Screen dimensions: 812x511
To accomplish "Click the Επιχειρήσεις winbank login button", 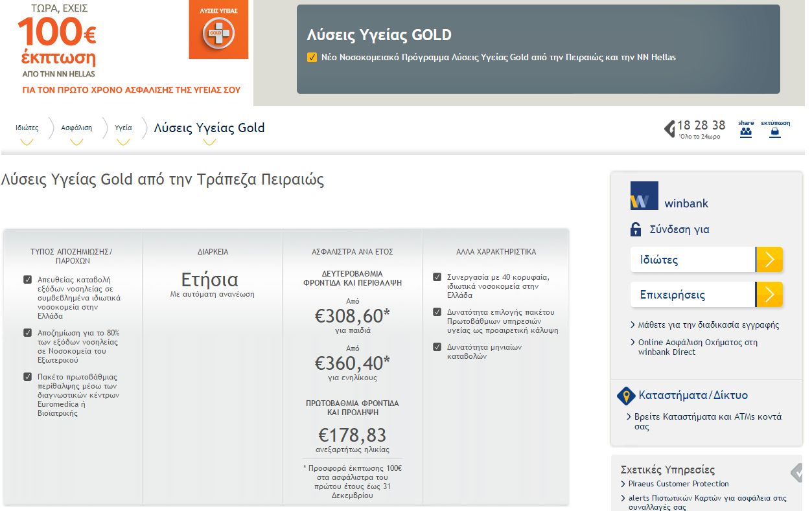I will coord(706,295).
